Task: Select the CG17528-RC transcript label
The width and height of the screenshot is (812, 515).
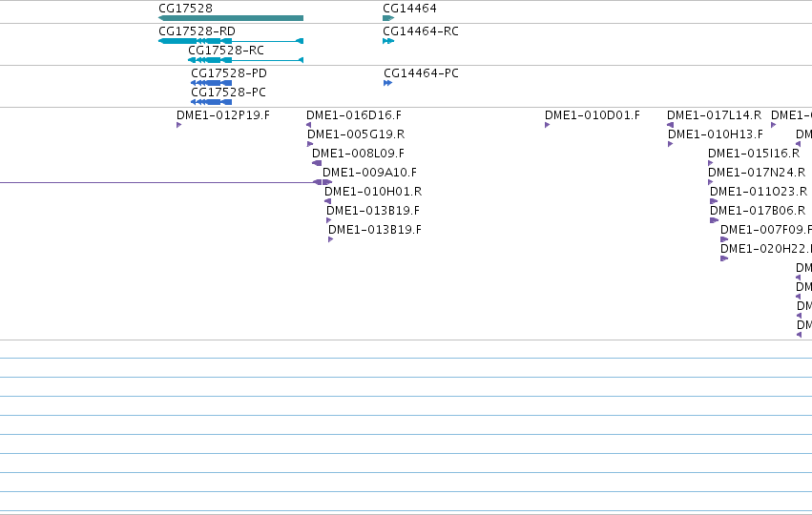Action: click(x=226, y=51)
